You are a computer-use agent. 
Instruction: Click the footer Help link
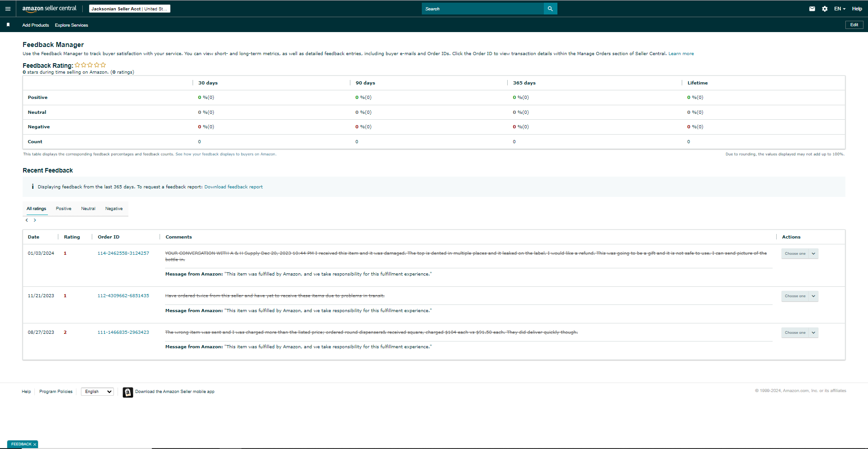tap(26, 392)
